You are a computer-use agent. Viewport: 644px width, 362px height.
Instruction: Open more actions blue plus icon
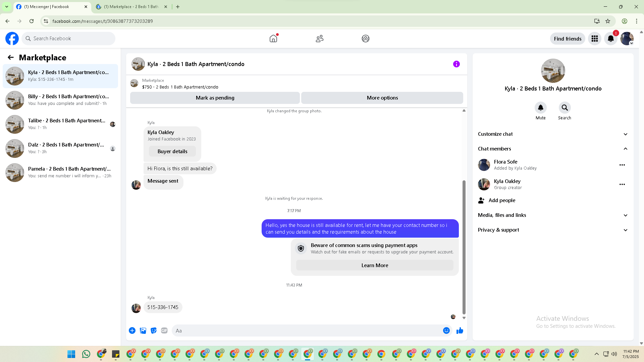(132, 330)
